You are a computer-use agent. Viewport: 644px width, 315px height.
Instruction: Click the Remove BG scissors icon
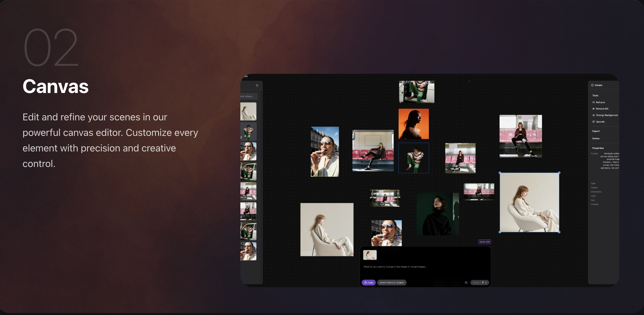(593, 109)
